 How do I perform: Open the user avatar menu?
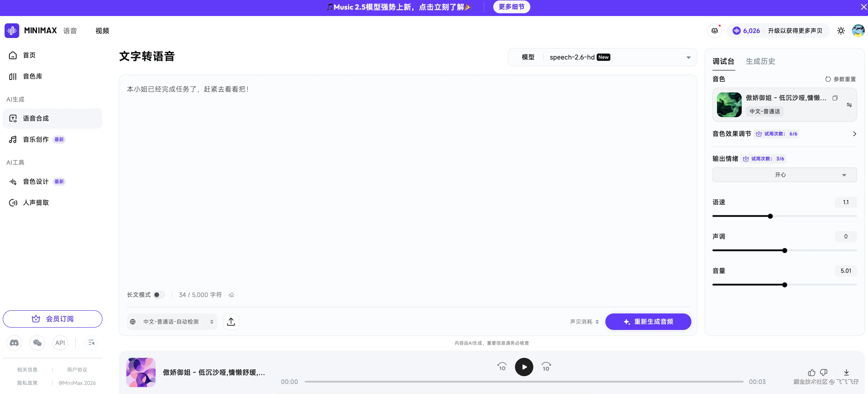858,31
